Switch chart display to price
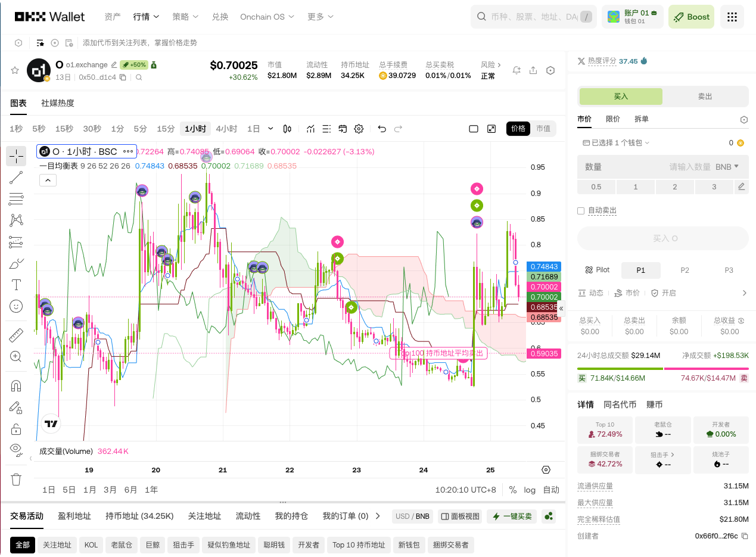The height and width of the screenshot is (557, 756). 518,129
